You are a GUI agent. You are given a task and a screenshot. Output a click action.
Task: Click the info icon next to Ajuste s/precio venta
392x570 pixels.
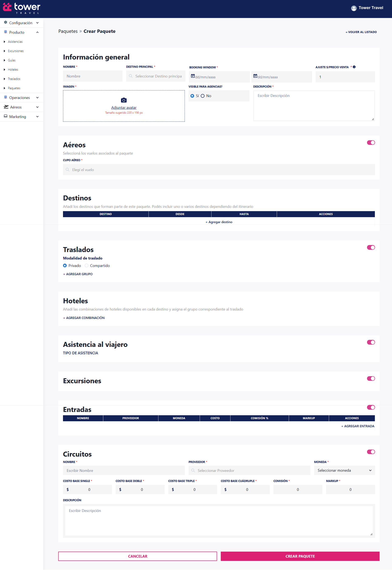point(354,67)
